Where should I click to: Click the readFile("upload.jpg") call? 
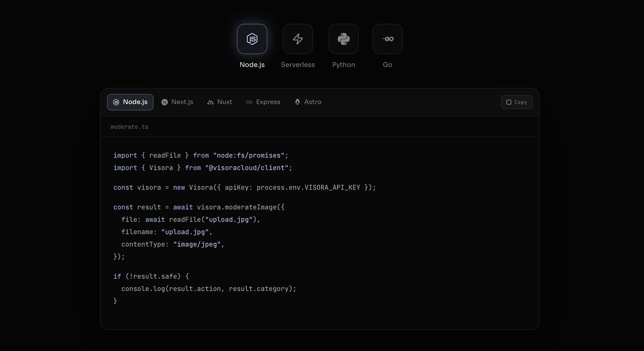pyautogui.click(x=213, y=220)
